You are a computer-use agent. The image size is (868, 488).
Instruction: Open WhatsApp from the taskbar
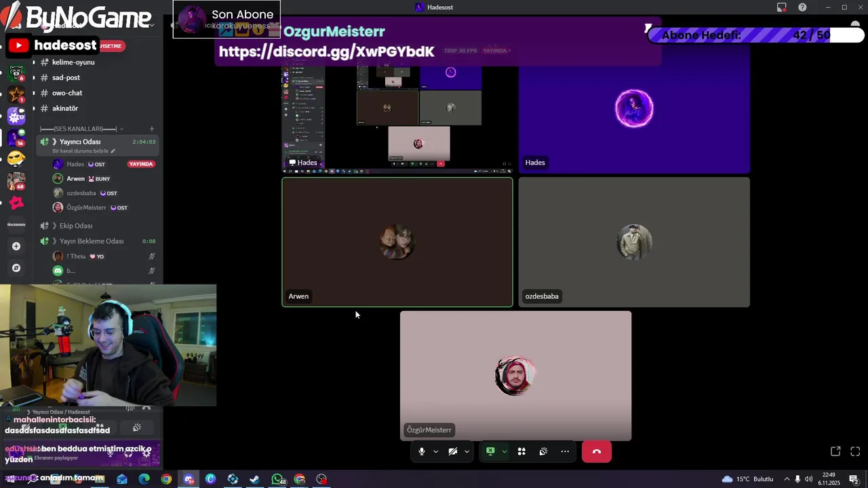coord(277,479)
